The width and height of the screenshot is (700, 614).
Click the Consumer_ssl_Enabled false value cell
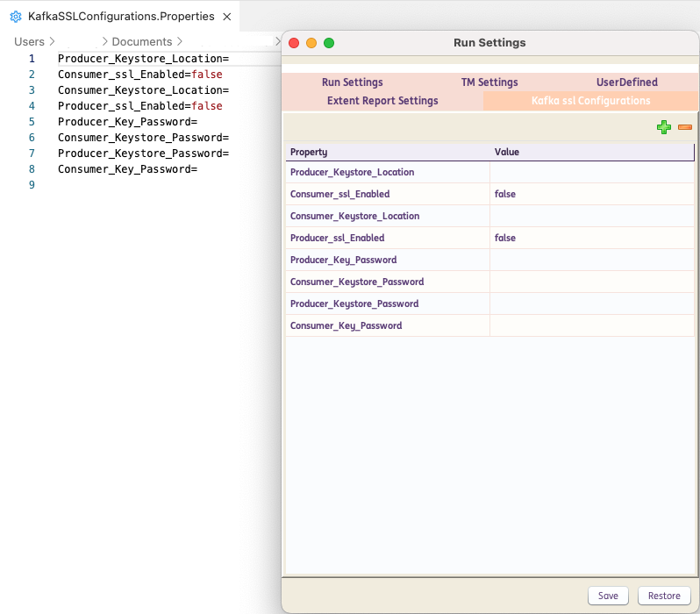click(591, 194)
